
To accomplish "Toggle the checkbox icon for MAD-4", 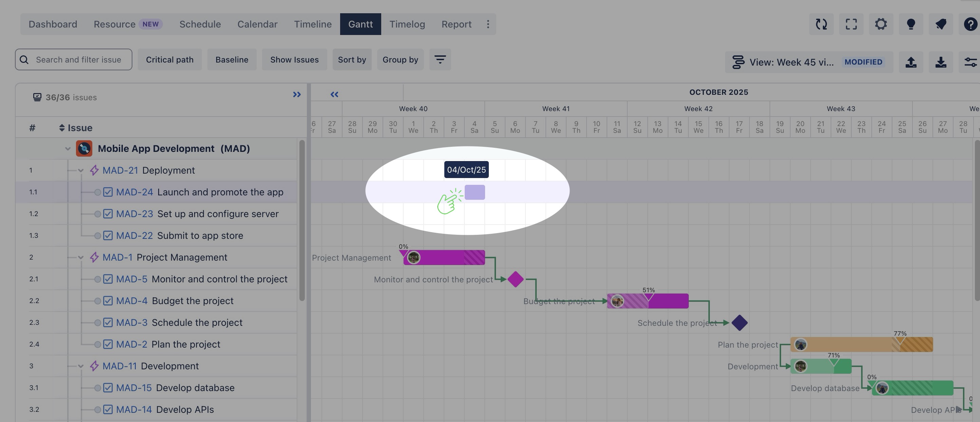I will 108,301.
